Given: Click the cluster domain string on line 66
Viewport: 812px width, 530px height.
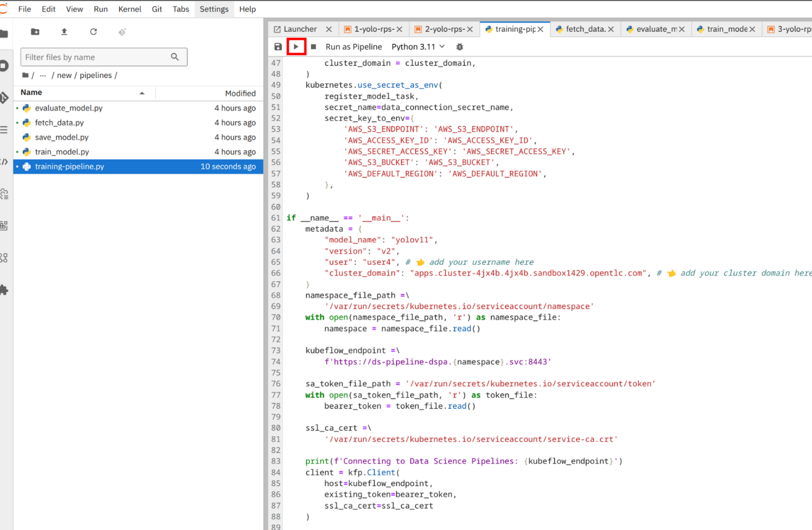Looking at the screenshot, I should click(528, 273).
